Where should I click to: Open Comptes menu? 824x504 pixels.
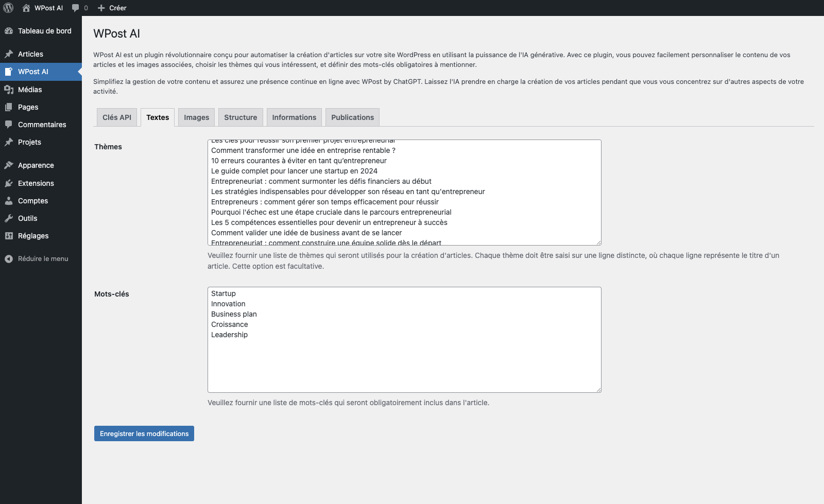coord(41,201)
